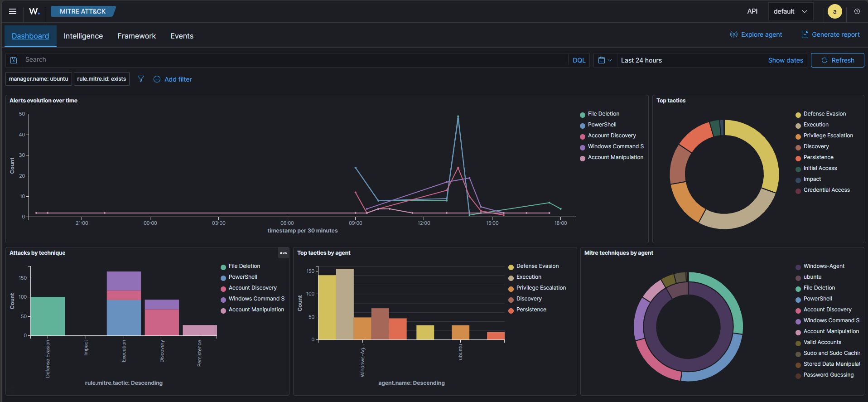This screenshot has height=402, width=868.
Task: Toggle Credential Access in Top tactics legend
Action: (x=826, y=190)
